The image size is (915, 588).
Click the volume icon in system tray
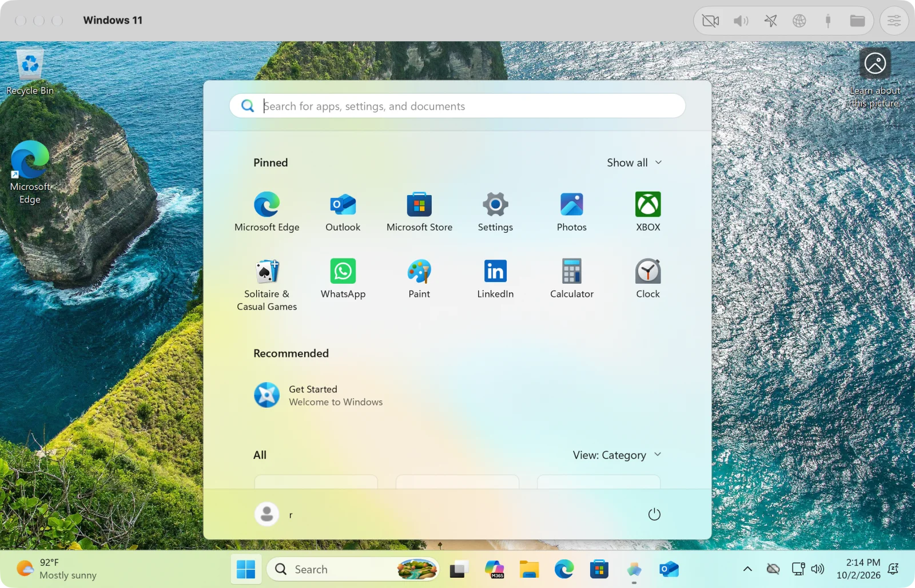pyautogui.click(x=818, y=569)
